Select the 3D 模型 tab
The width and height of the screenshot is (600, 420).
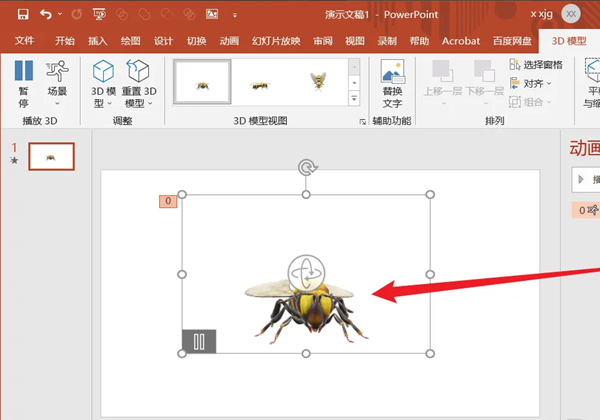pyautogui.click(x=569, y=41)
